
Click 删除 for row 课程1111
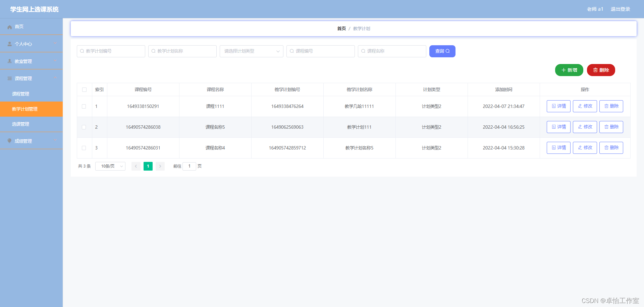[x=611, y=106]
